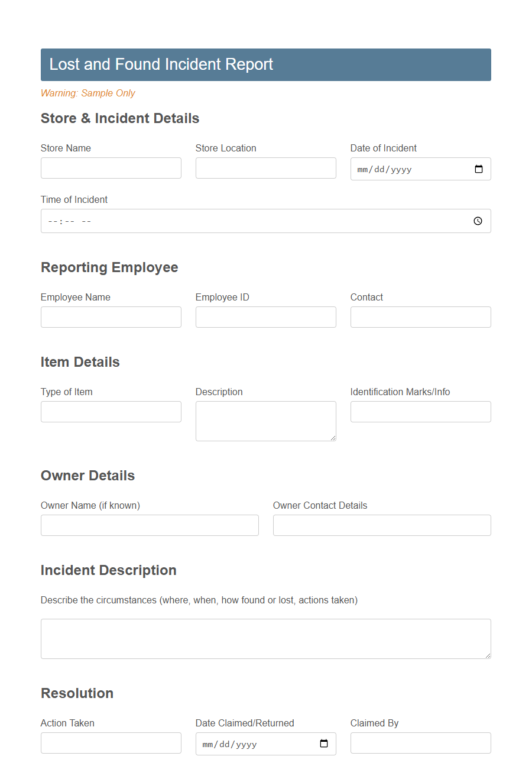Click inside the Store Location field
The image size is (532, 769).
pos(265,168)
